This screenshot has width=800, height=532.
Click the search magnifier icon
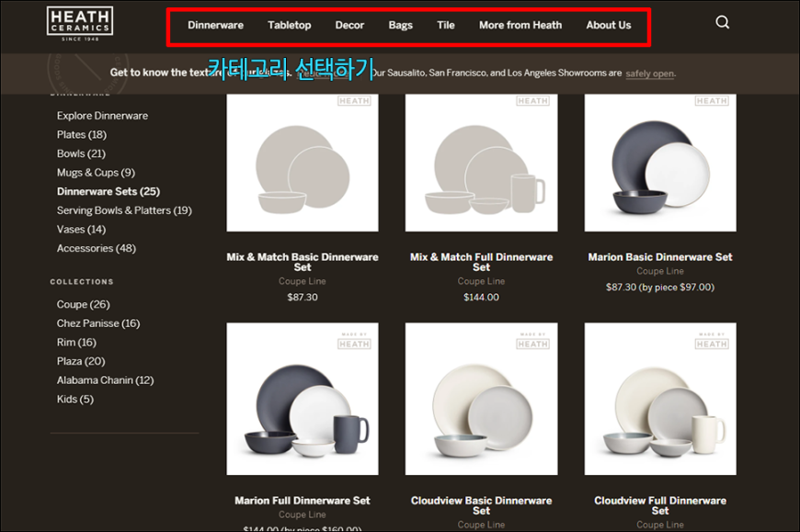pyautogui.click(x=722, y=22)
